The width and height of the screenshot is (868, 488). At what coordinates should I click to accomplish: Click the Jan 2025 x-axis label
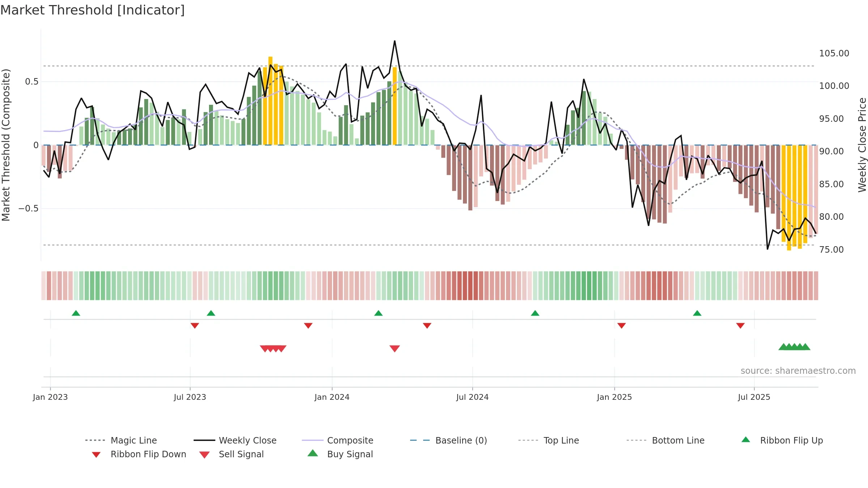(614, 397)
